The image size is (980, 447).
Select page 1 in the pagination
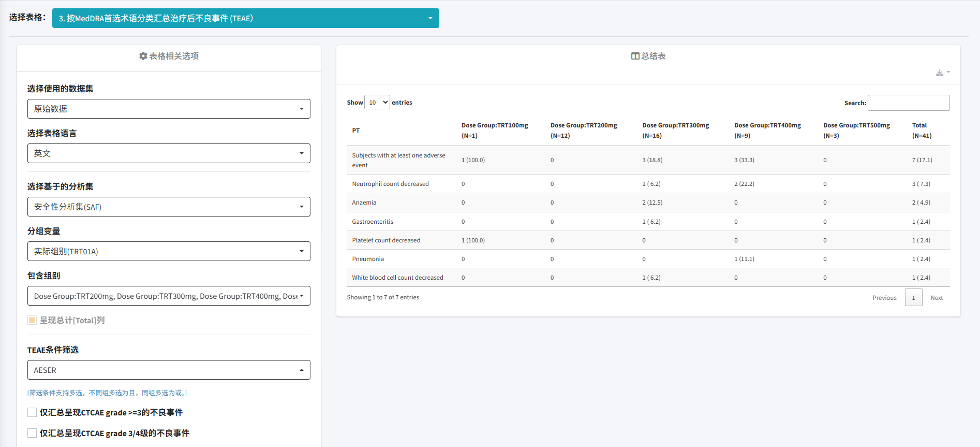tap(913, 298)
